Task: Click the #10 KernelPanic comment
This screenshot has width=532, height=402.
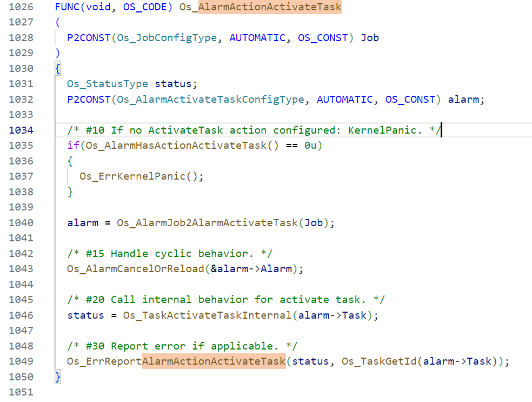Action: click(x=254, y=130)
